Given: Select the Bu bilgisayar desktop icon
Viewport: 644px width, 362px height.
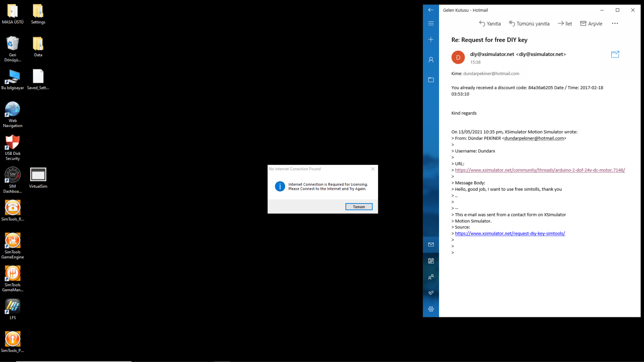Looking at the screenshot, I should pyautogui.click(x=12, y=79).
